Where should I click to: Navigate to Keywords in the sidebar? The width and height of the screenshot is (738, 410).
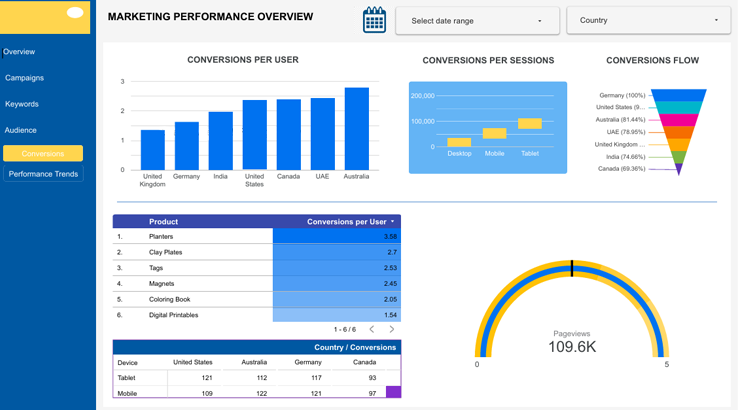click(x=22, y=104)
